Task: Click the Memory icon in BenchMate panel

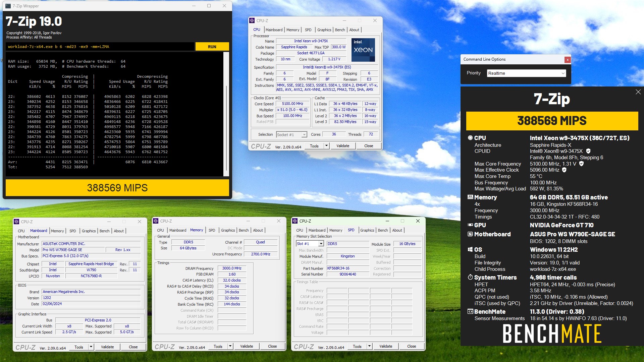Action: [x=470, y=197]
